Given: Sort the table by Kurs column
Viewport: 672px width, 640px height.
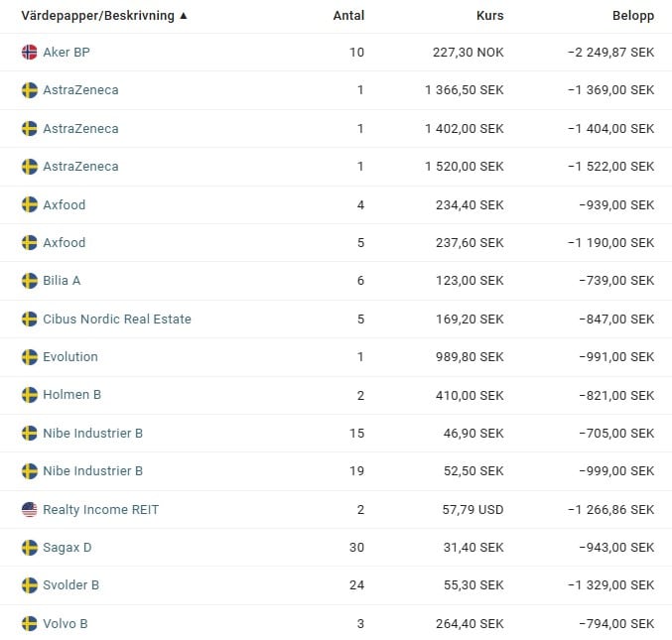Looking at the screenshot, I should [489, 16].
